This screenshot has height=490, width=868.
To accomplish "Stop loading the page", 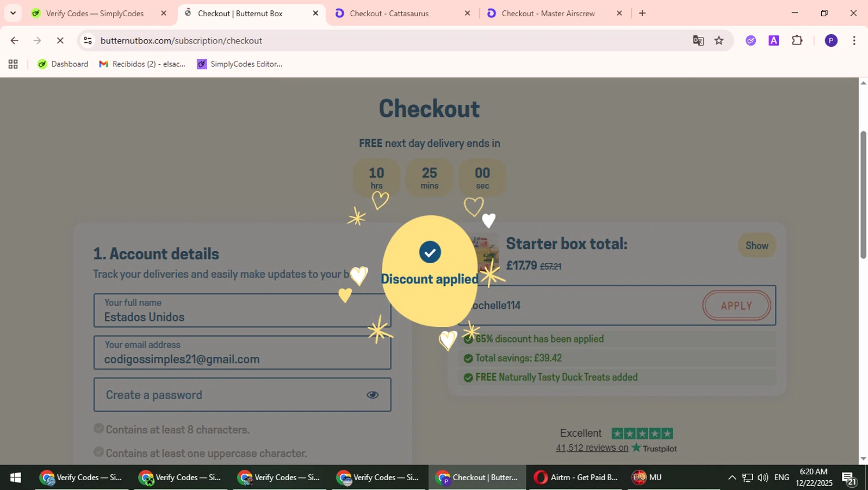I will pyautogui.click(x=60, y=40).
